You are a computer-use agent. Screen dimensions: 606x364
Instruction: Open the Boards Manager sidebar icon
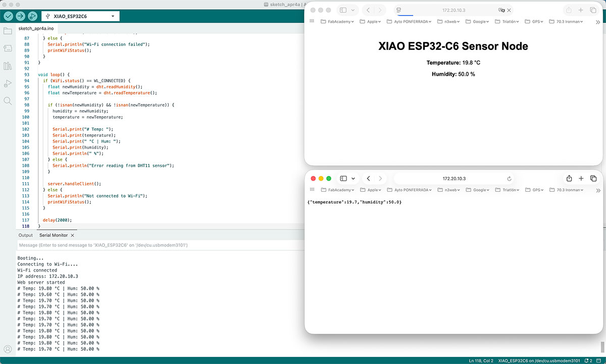click(8, 48)
